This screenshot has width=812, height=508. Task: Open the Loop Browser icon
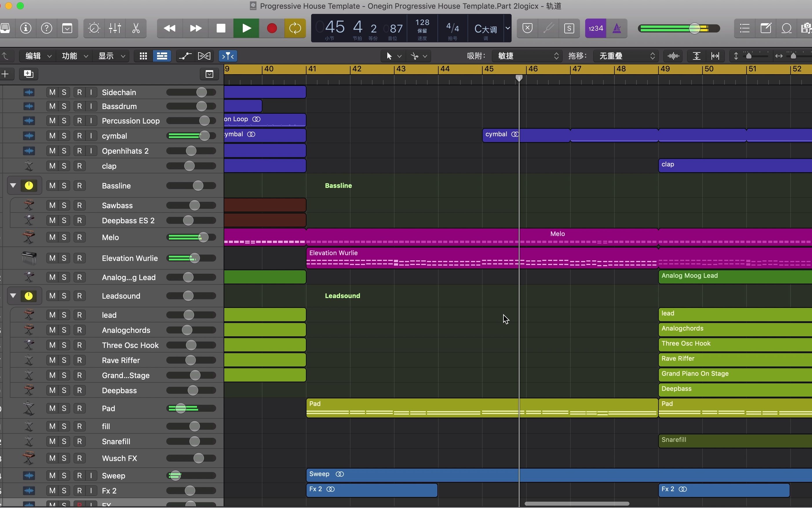(x=787, y=28)
